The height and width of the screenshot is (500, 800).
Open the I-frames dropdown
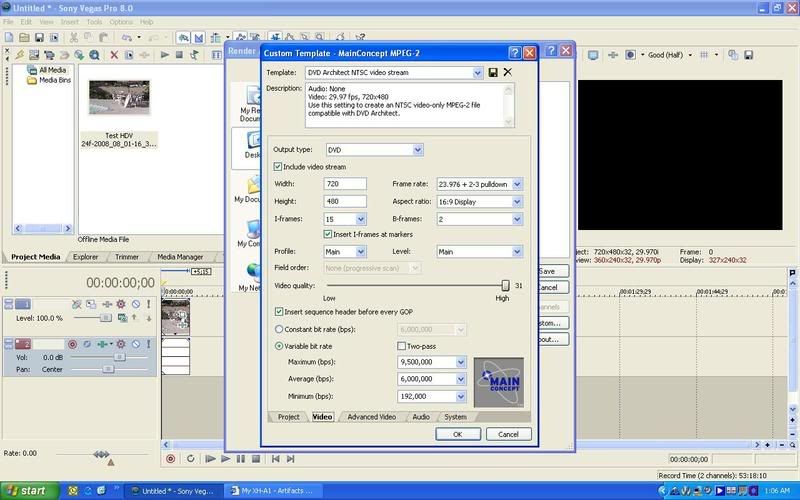[361, 219]
